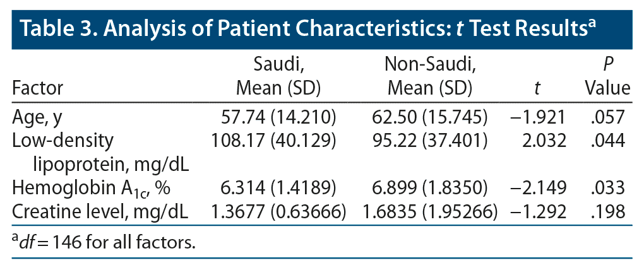
Task: Click the Non-Saudi, Mean (SD) column header
Action: pos(429,76)
